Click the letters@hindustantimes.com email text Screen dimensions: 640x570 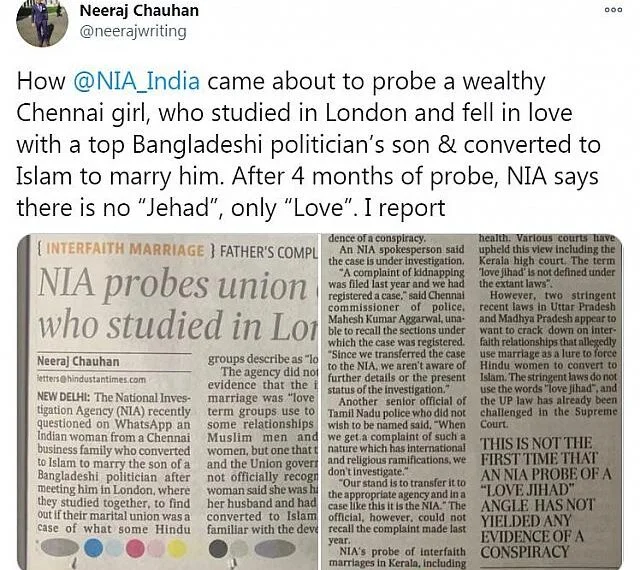pos(91,379)
